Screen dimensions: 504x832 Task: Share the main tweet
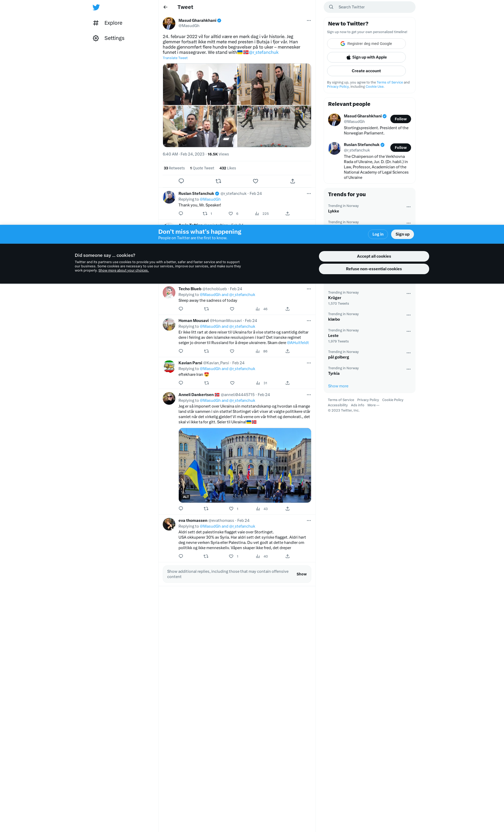[293, 181]
